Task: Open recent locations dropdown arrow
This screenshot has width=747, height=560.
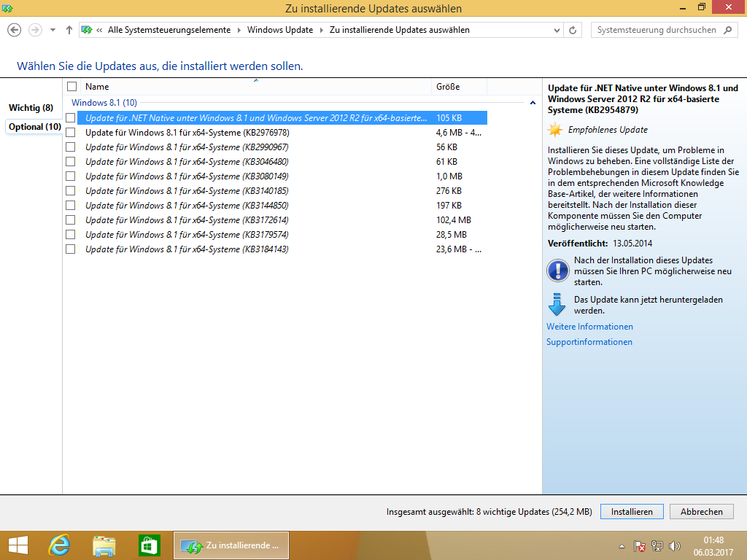Action: click(x=53, y=30)
